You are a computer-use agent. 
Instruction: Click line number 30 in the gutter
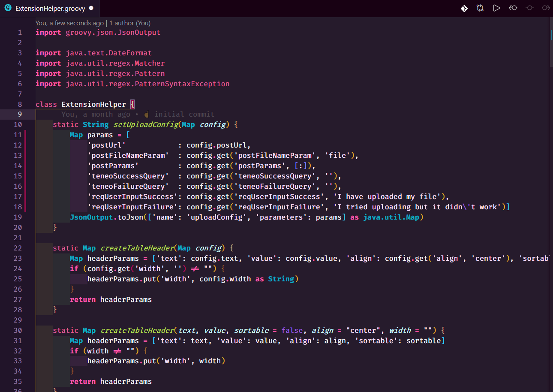[18, 331]
